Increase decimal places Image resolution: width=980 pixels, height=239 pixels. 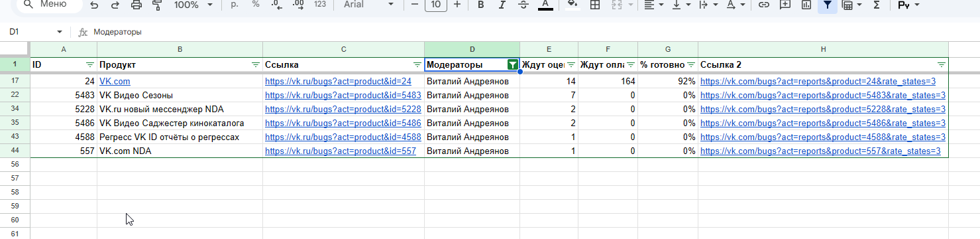(298, 5)
